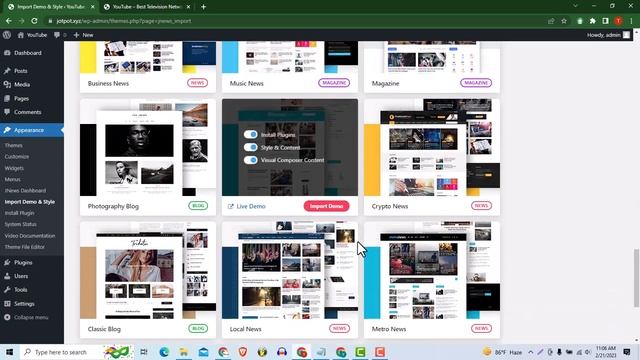Collapse the admin sidebar menu

pos(27,318)
